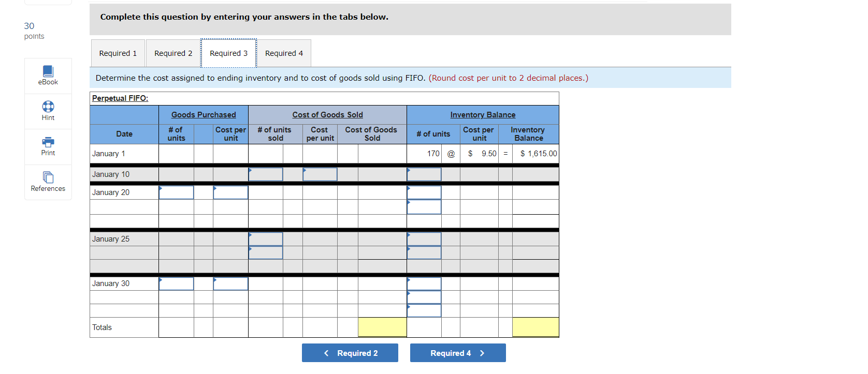Select January 20 purchase cost per unit field
The image size is (868, 374).
[230, 192]
